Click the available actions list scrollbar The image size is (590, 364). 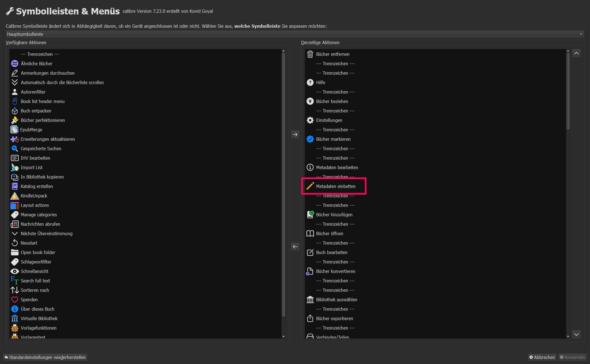point(283,183)
